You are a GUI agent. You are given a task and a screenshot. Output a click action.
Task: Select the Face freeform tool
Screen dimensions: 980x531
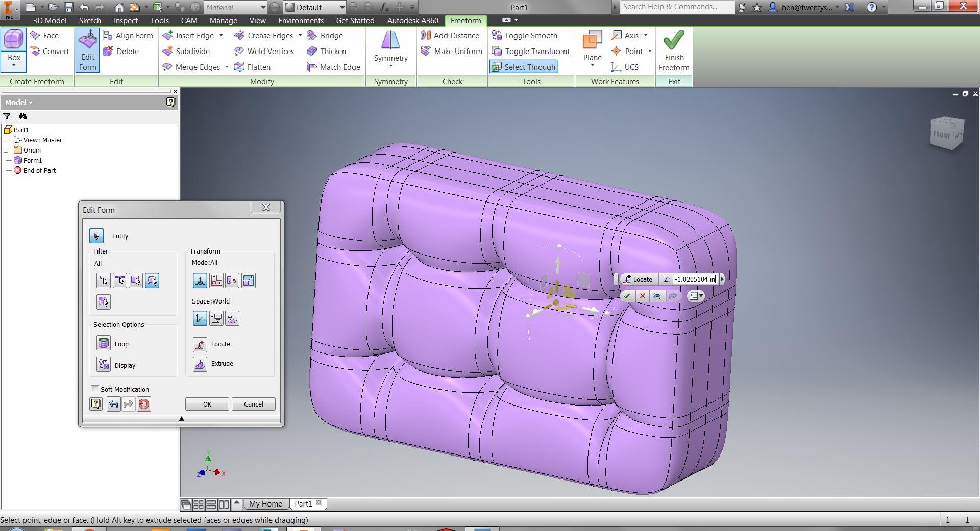(44, 36)
